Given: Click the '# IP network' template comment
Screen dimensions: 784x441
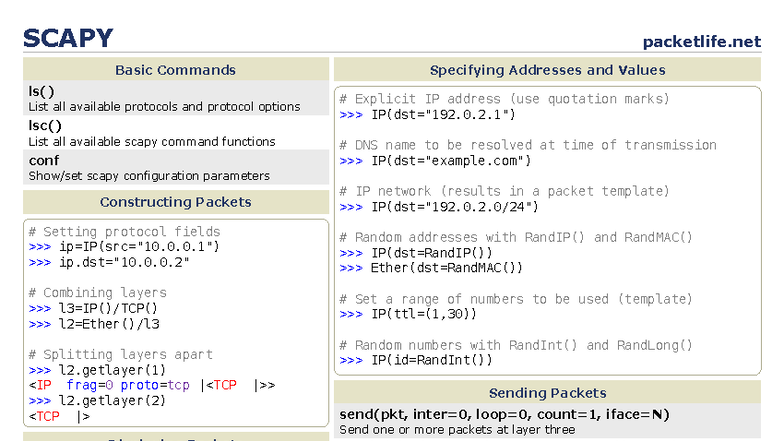Looking at the screenshot, I should tap(504, 191).
